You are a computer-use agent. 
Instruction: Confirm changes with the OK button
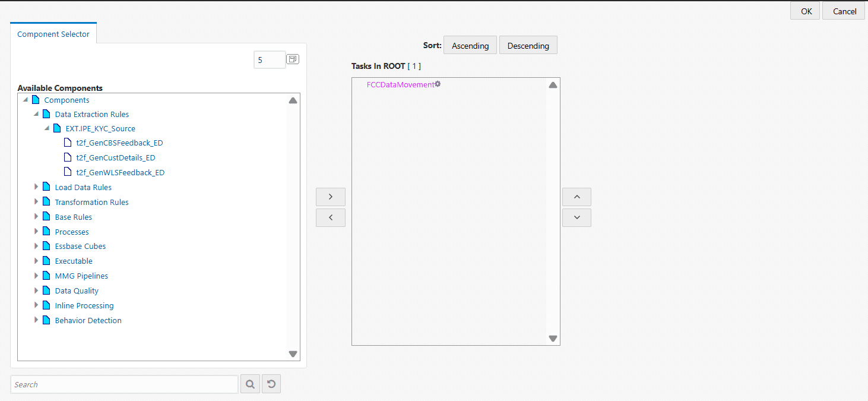[x=804, y=10]
